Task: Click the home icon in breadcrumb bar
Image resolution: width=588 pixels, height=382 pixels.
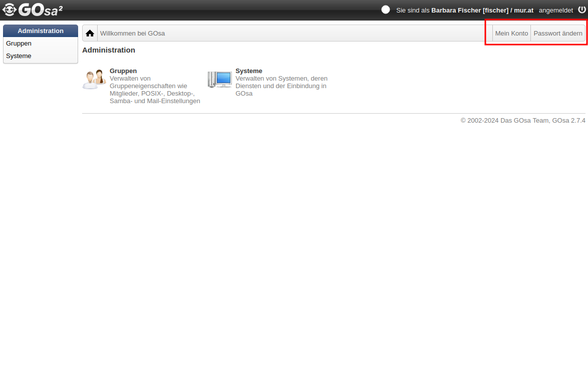Action: (x=90, y=34)
